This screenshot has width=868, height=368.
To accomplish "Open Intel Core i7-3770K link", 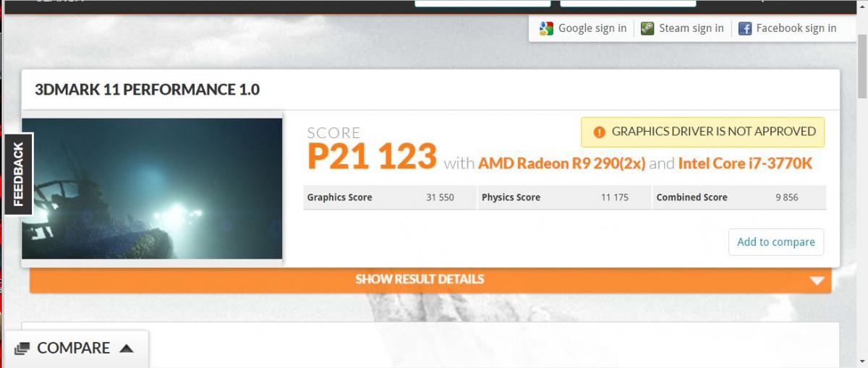I will point(745,163).
